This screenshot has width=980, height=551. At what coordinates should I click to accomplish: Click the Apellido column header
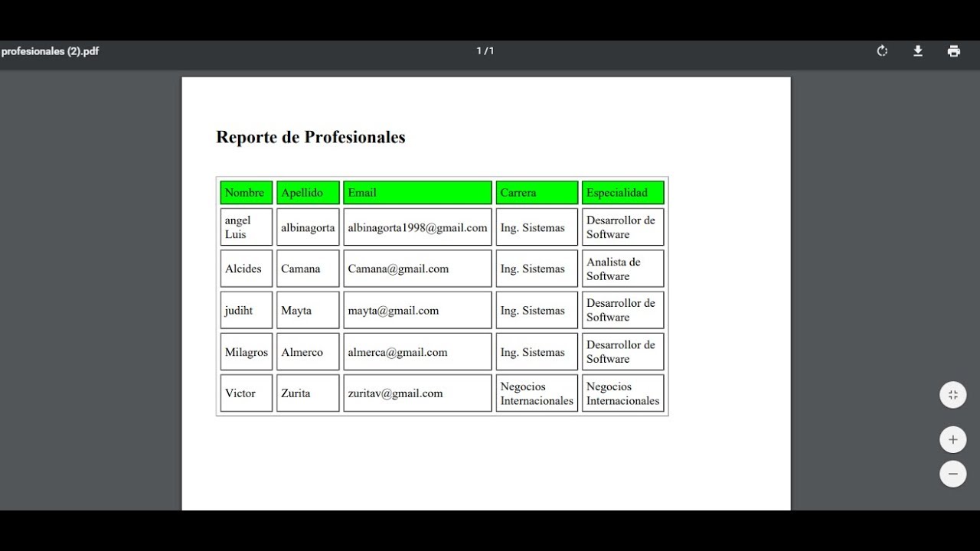(308, 193)
